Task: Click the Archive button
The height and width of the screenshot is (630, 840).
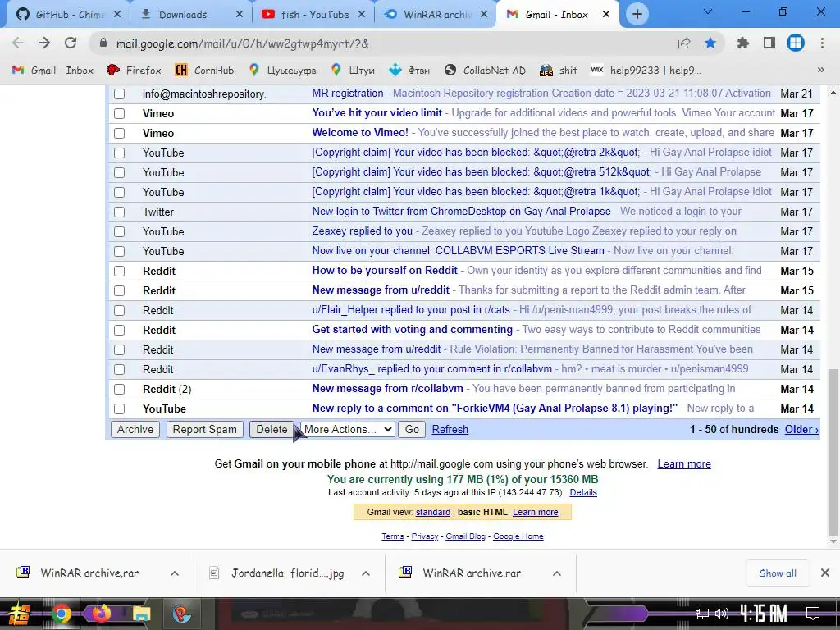Action: [135, 429]
